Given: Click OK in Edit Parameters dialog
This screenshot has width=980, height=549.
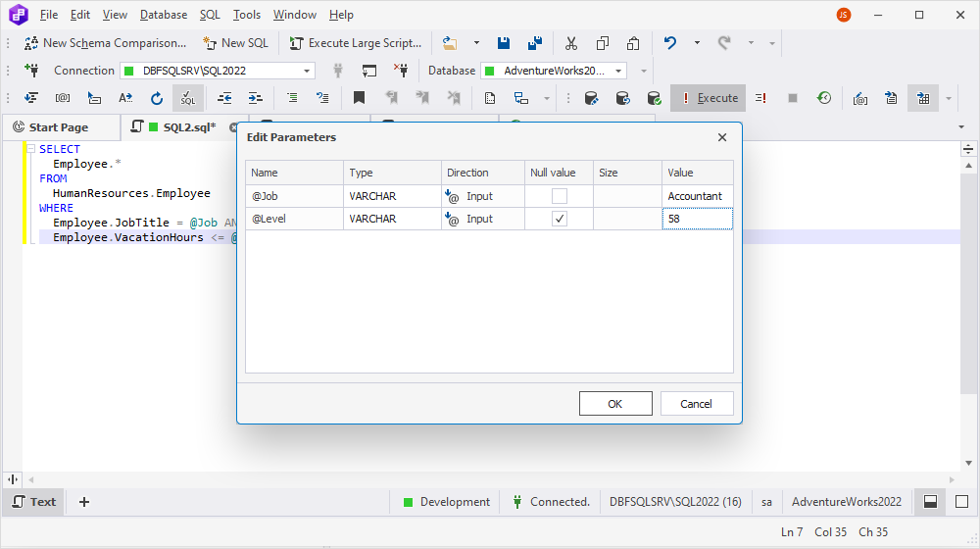Looking at the screenshot, I should [615, 404].
